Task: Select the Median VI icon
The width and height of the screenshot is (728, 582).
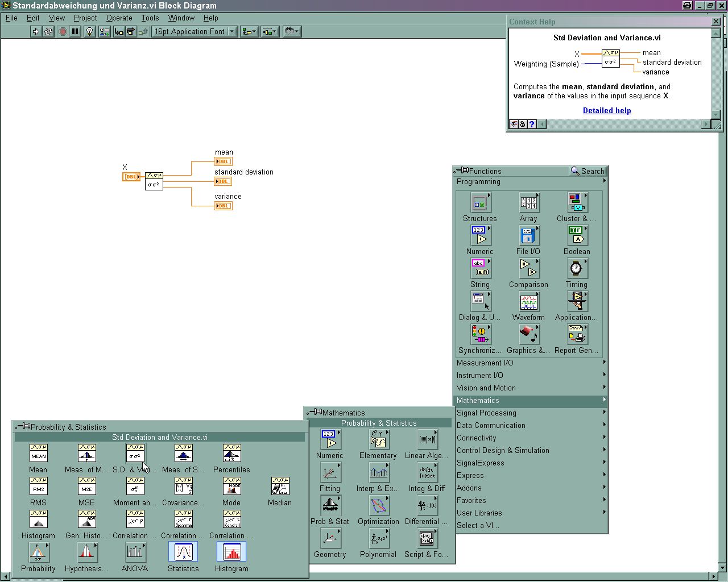Action: pos(280,487)
